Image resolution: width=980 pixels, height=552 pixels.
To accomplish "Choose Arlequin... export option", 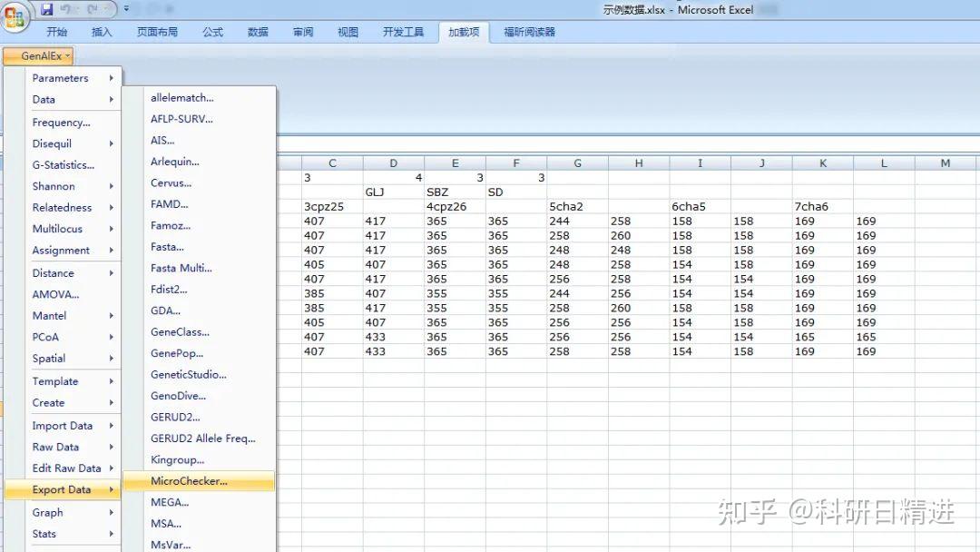I will [x=199, y=162].
